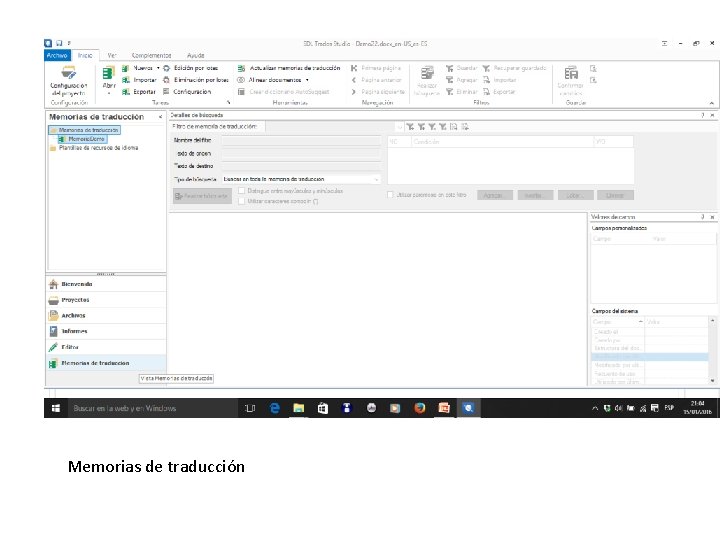Click the Agregar condition button
The image size is (720, 540).
coord(495,195)
